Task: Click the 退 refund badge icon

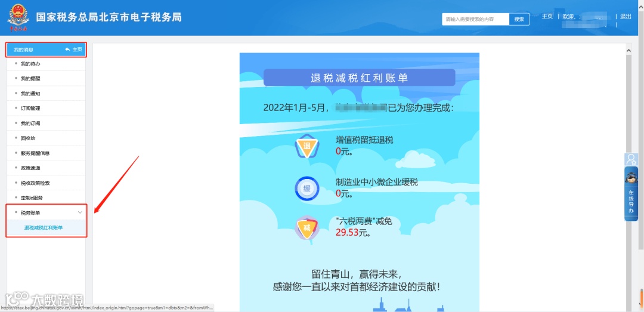Action: [x=307, y=146]
